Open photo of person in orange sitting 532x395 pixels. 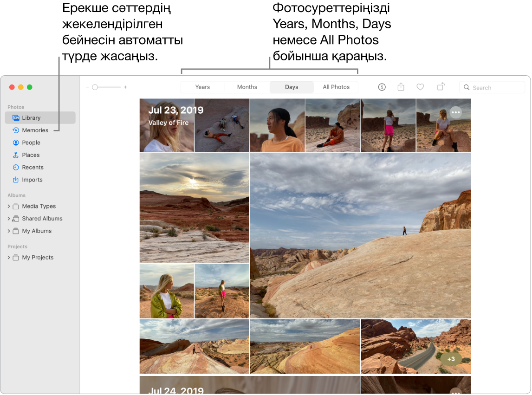tap(332, 125)
